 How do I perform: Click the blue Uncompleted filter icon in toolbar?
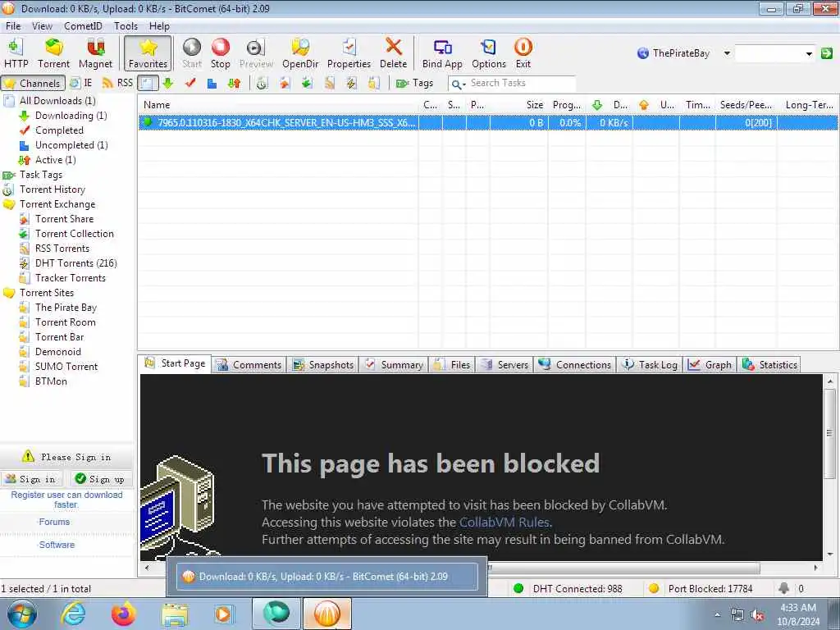coord(212,83)
